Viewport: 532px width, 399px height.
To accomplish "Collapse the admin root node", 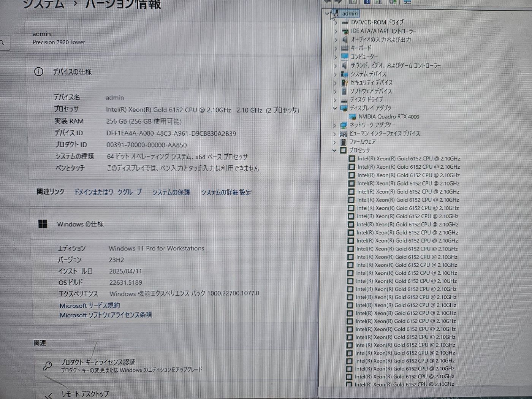I will click(x=327, y=14).
